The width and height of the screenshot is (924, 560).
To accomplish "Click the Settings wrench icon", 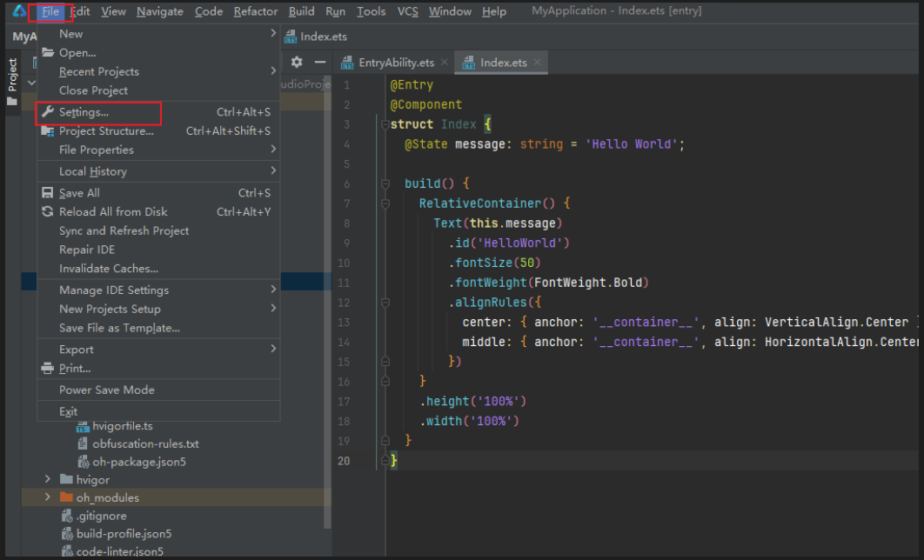I will [48, 112].
